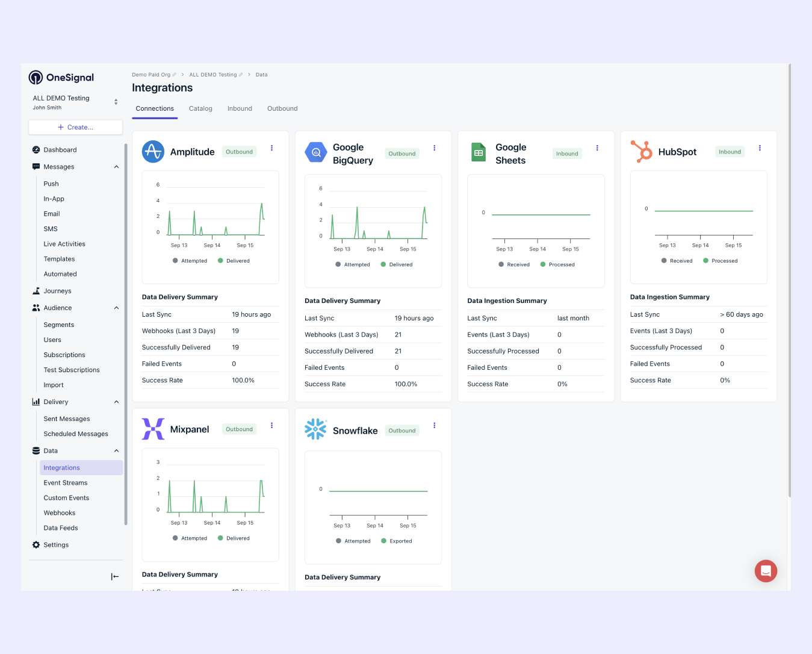This screenshot has width=812, height=654.
Task: Open Email in the sidebar
Action: [x=52, y=214]
